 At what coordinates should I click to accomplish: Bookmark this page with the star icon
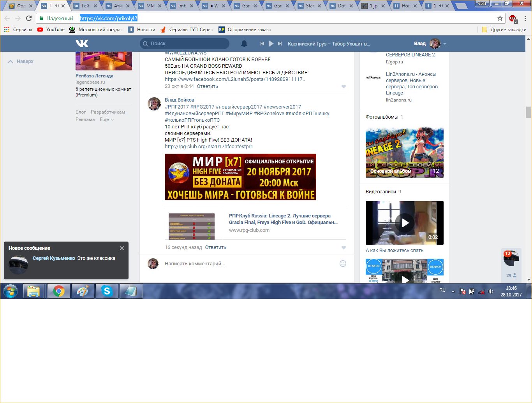[500, 18]
